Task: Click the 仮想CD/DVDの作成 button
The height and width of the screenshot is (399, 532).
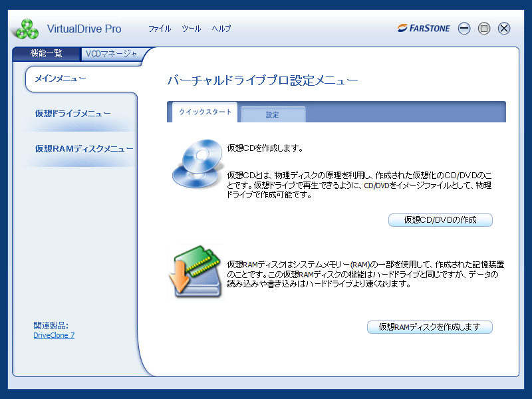Action: [440, 220]
